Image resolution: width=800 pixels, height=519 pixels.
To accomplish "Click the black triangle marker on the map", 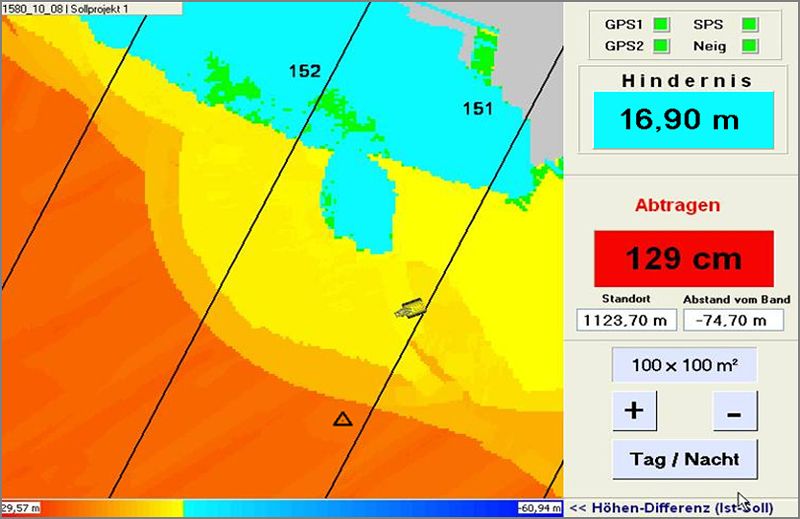I will (343, 419).
